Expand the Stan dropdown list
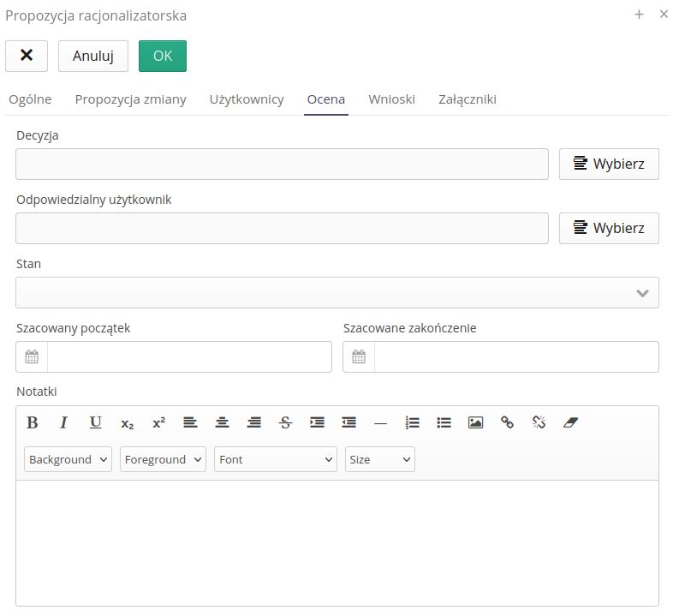This screenshot has width=673, height=616. (x=337, y=292)
